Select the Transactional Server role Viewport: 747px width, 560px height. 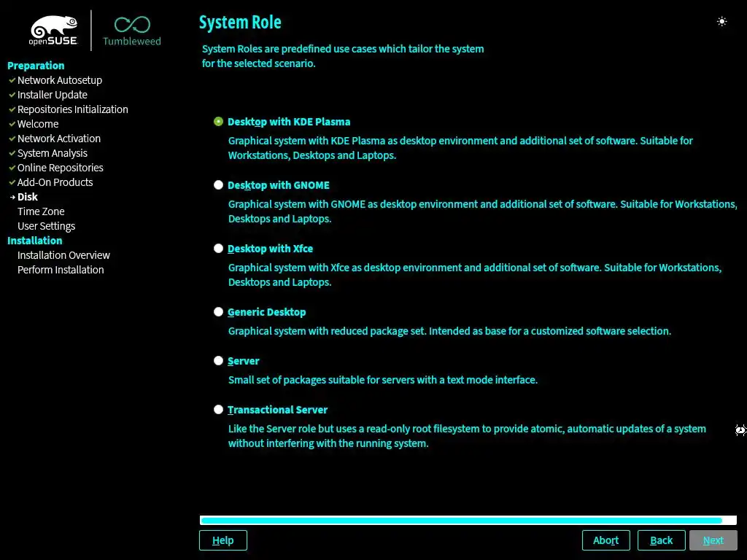coord(218,409)
